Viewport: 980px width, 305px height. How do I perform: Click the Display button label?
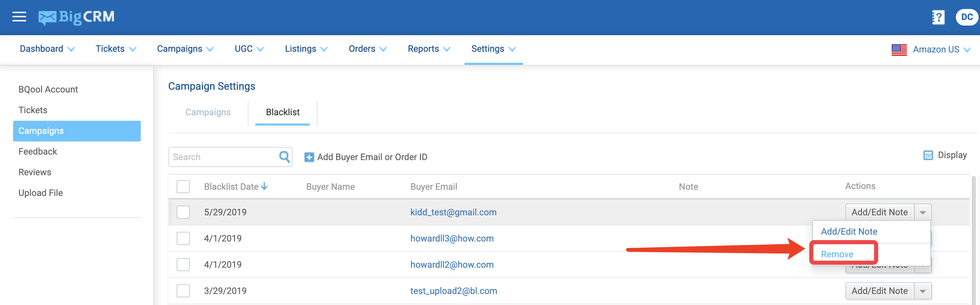tap(952, 155)
